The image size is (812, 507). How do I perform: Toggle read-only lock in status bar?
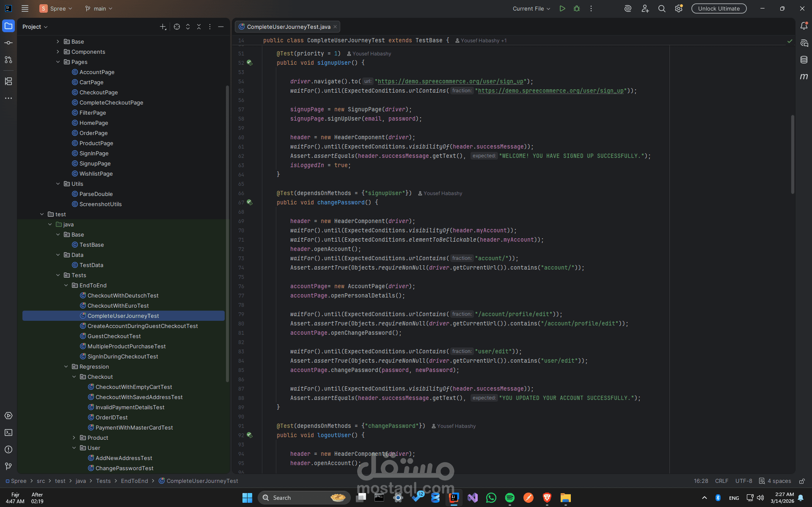tap(802, 481)
